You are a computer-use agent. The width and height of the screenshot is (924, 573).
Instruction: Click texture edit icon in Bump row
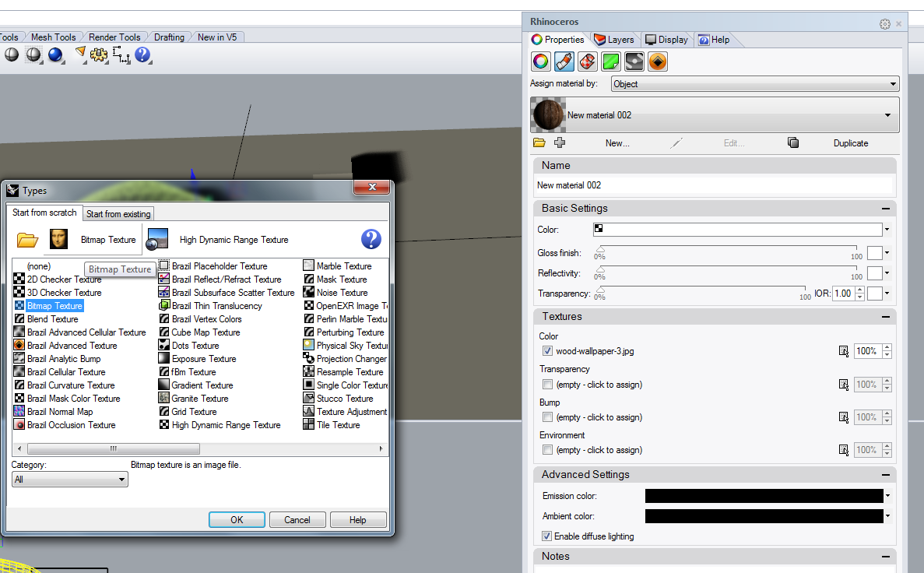(843, 417)
